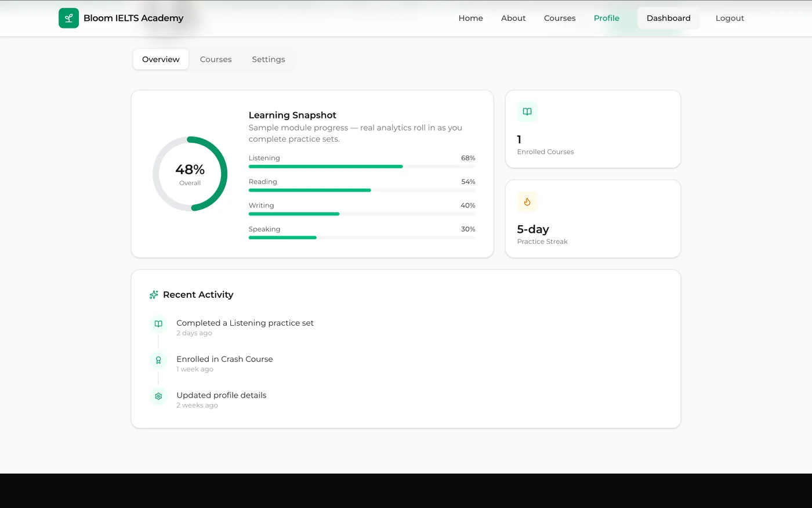Screen dimensions: 812x508
Task: Click the Reading progress bar
Action: [x=362, y=190]
